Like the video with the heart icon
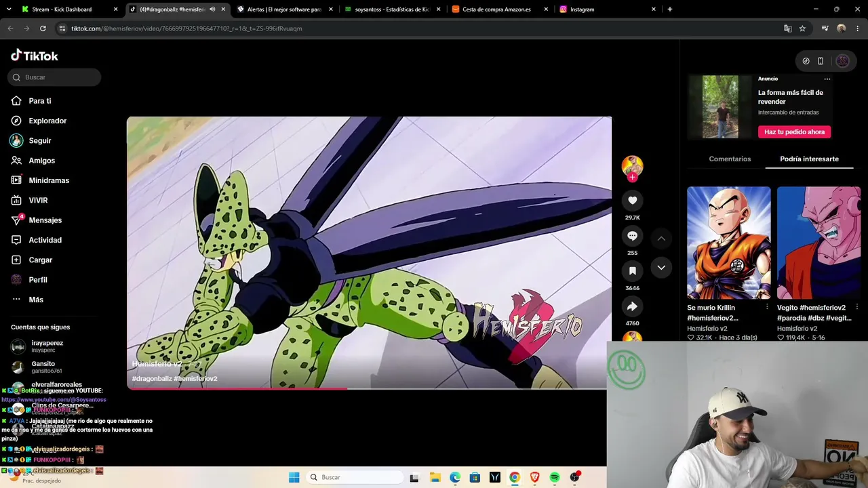The width and height of the screenshot is (868, 488). [632, 200]
